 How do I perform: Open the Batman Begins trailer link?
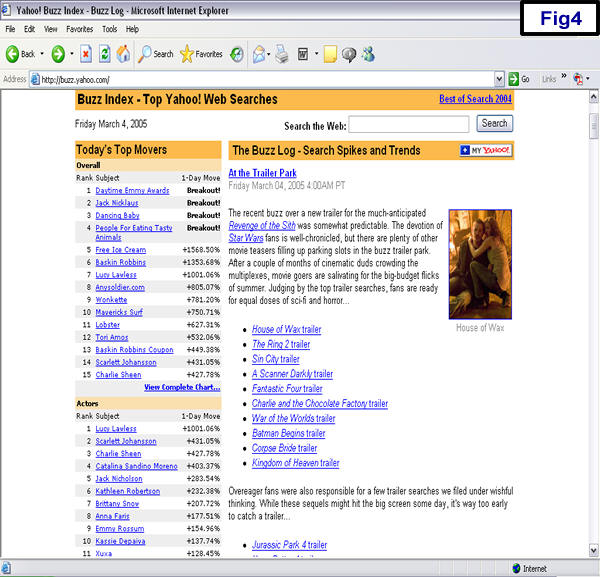pyautogui.click(x=289, y=433)
